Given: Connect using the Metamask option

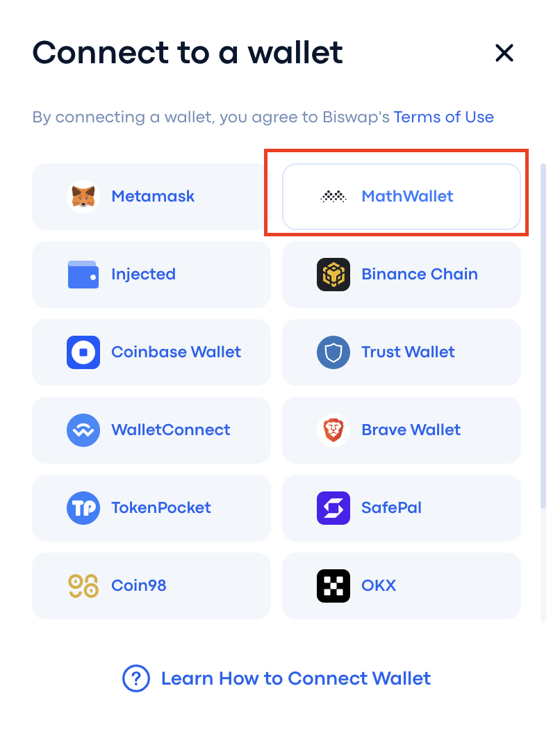Looking at the screenshot, I should [151, 197].
